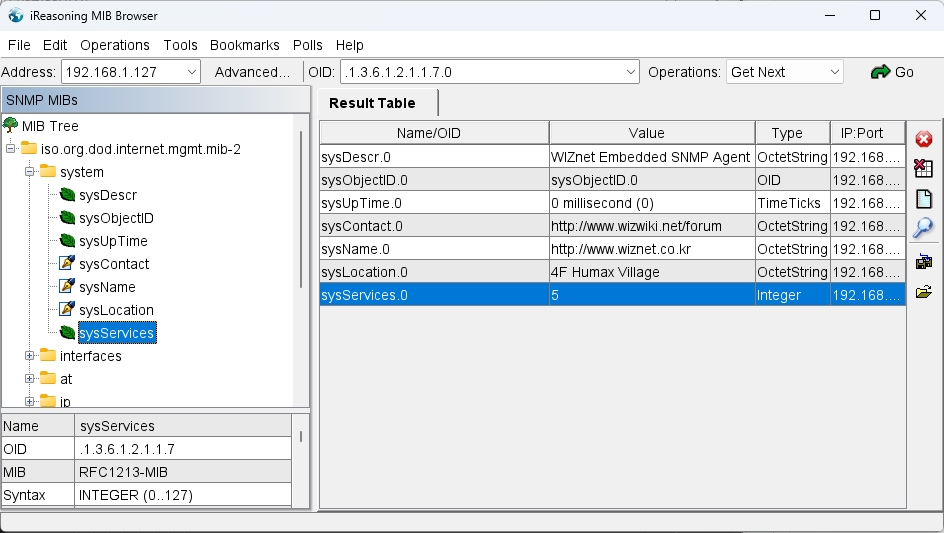This screenshot has width=944, height=533.
Task: Click the MIB Tree root icon
Action: 11,126
